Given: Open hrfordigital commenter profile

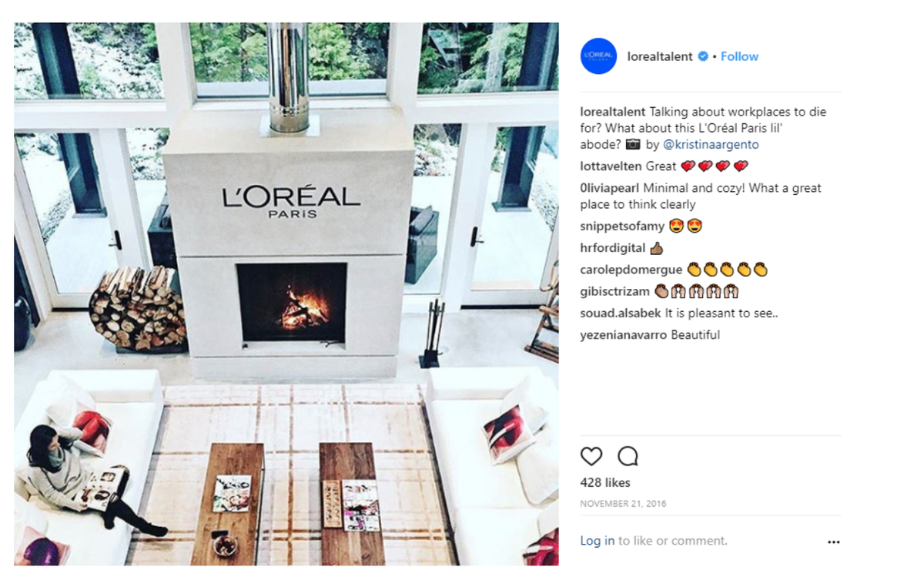Looking at the screenshot, I should (613, 248).
